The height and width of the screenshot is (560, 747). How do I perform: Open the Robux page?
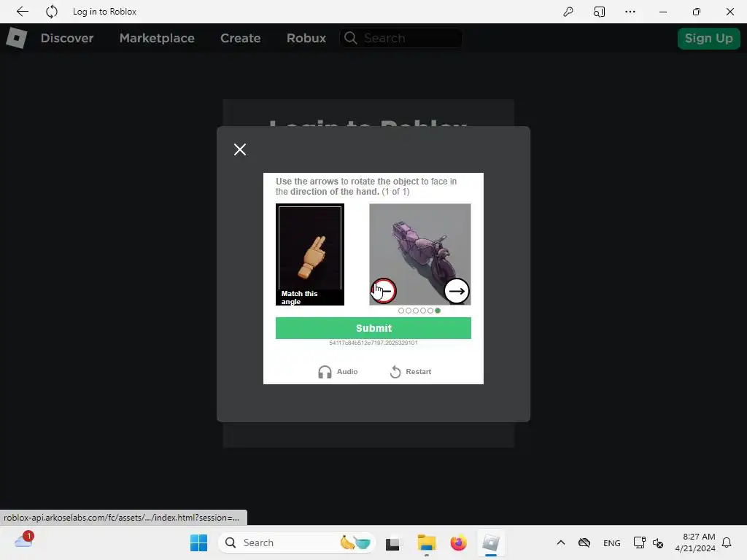click(306, 38)
